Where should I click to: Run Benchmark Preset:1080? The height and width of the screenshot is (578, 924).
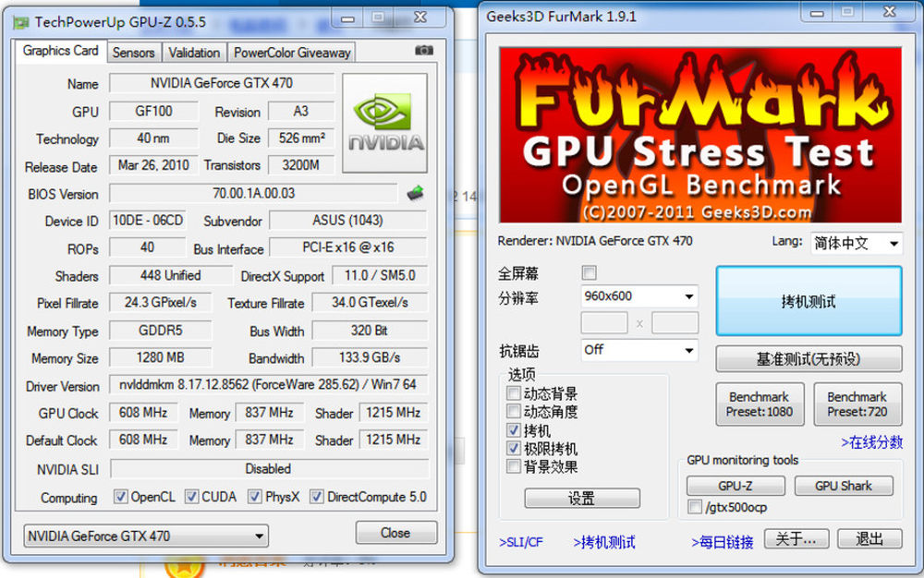coord(760,403)
